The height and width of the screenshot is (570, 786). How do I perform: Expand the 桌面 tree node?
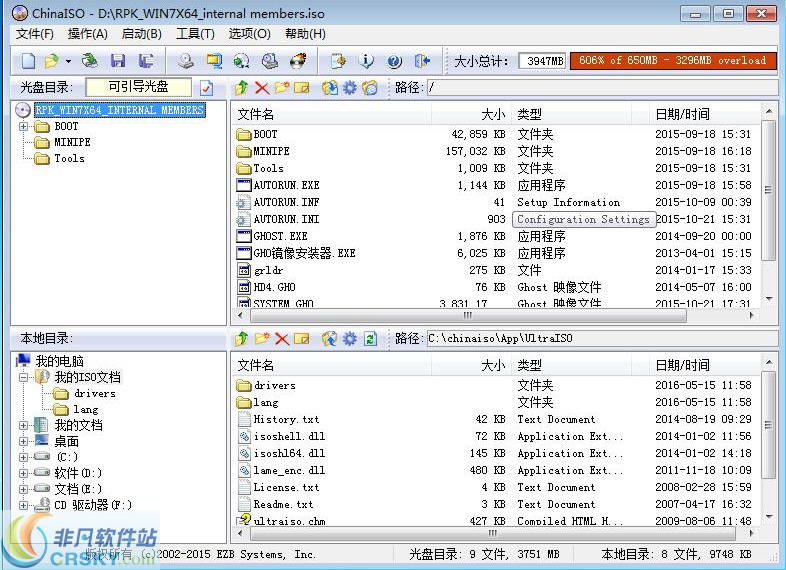[x=23, y=441]
